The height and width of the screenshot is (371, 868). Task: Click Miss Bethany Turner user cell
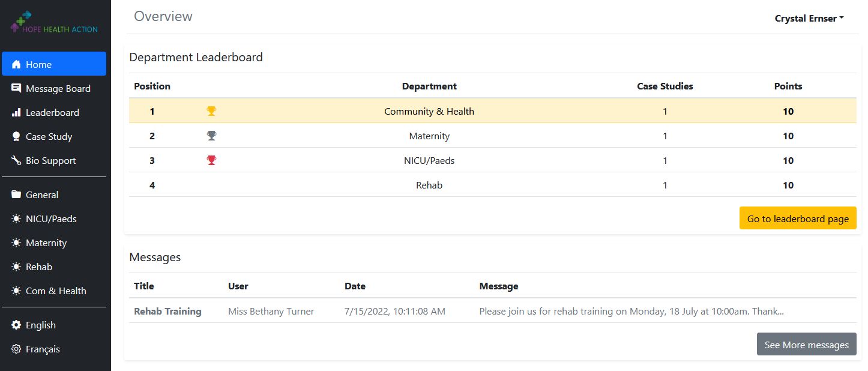[x=271, y=311]
